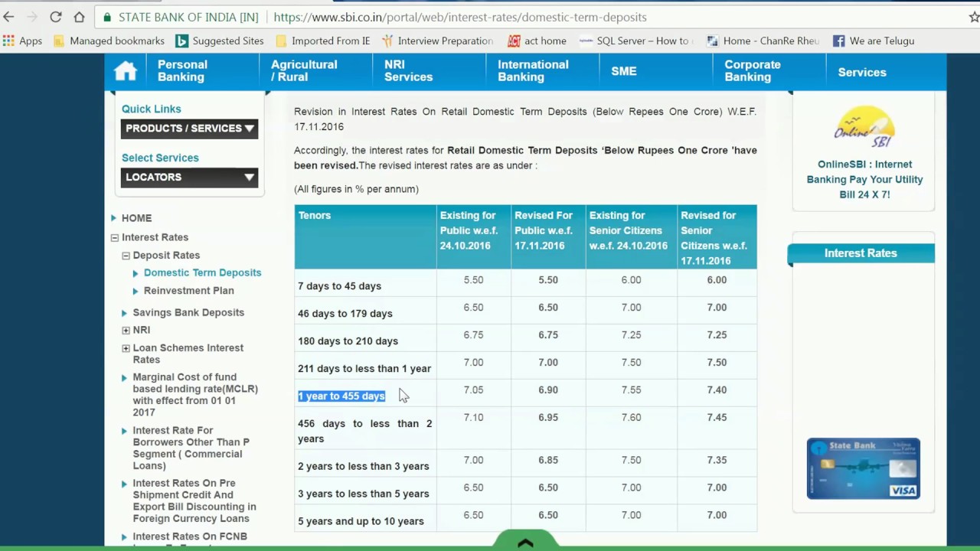The image size is (980, 551).
Task: Open Pre Shipment Credit rates link
Action: (x=194, y=500)
